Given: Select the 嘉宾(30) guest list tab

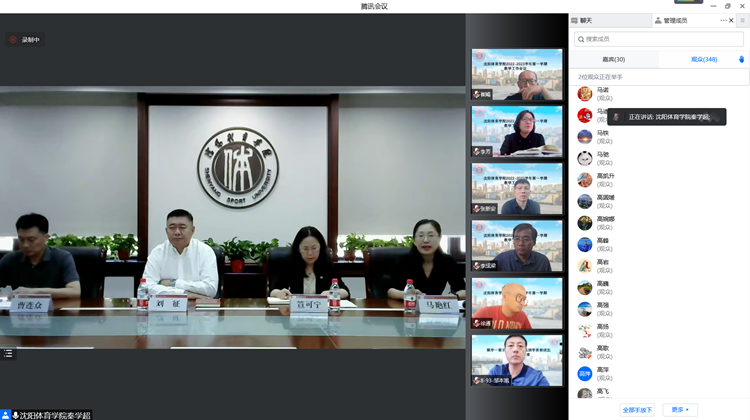Looking at the screenshot, I should pos(613,60).
